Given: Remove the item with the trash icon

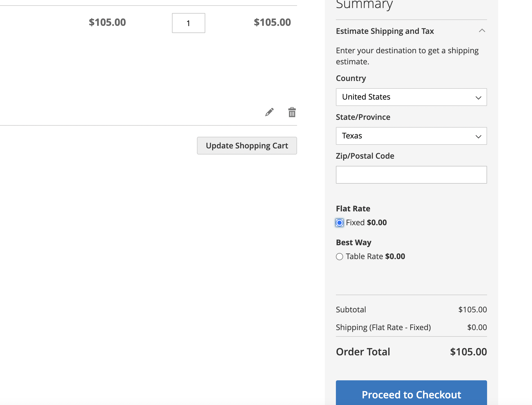Looking at the screenshot, I should (x=292, y=112).
